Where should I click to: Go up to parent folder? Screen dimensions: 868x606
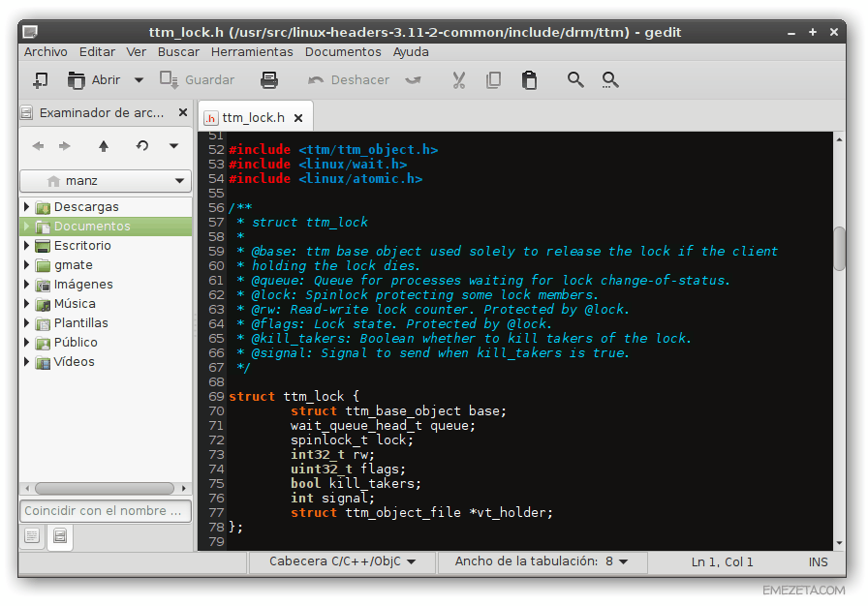click(104, 146)
